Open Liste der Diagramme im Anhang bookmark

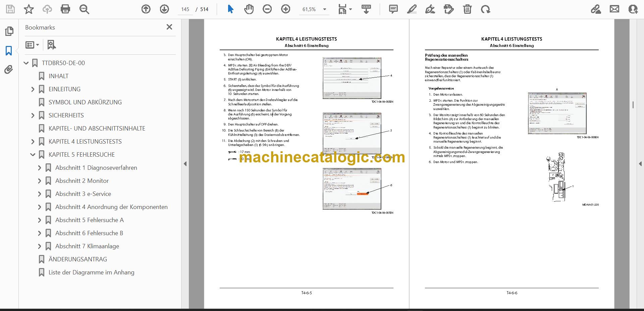tap(91, 272)
